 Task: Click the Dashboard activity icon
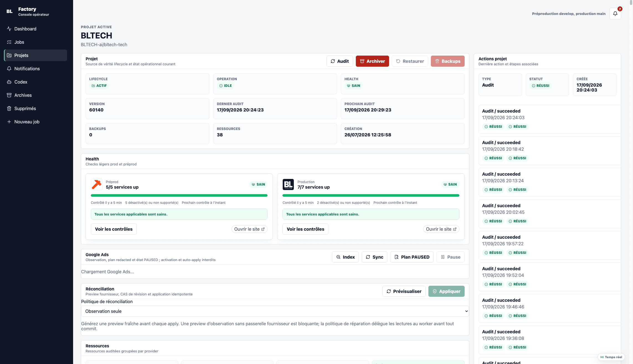tap(9, 29)
